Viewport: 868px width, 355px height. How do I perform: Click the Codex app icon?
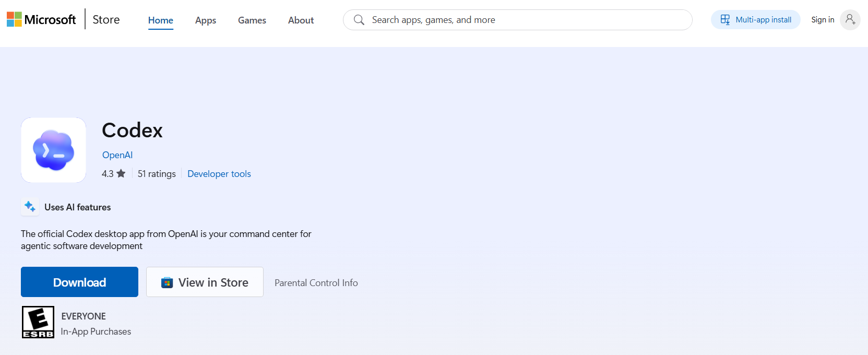(x=54, y=150)
